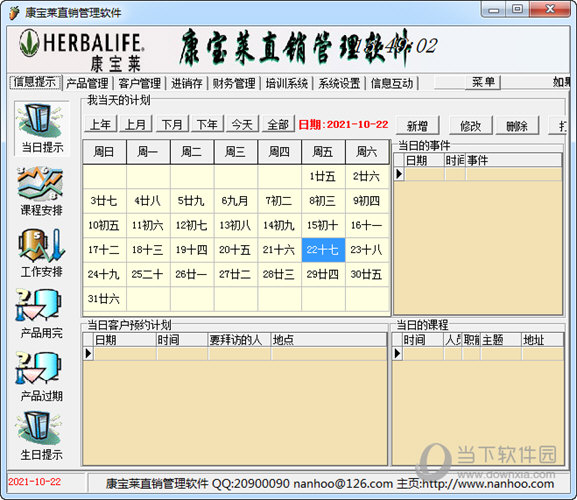Go to next month with 下月
This screenshot has width=577, height=500.
pos(172,124)
